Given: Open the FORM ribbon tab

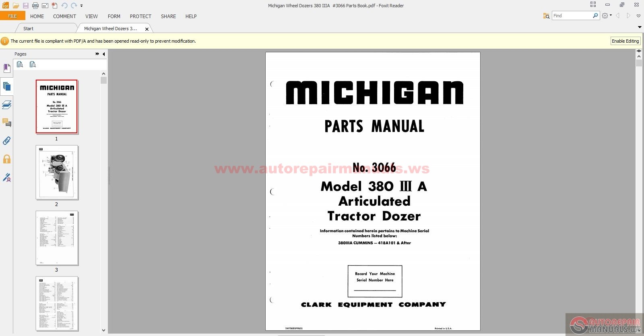Looking at the screenshot, I should pos(114,16).
